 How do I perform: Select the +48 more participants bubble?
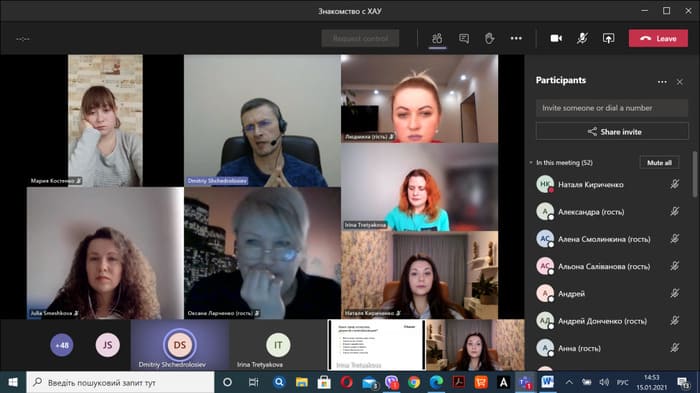pos(62,345)
